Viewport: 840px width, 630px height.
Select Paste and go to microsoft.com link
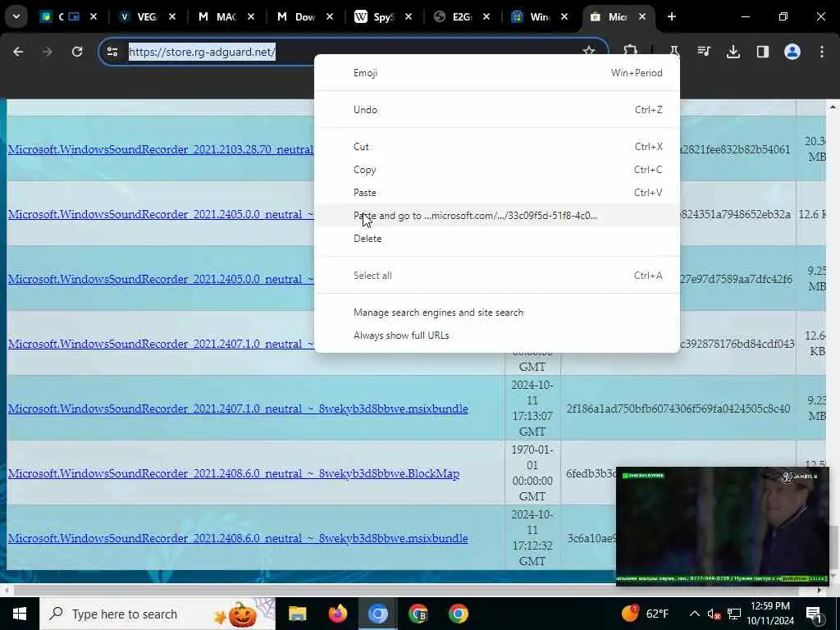(497, 216)
